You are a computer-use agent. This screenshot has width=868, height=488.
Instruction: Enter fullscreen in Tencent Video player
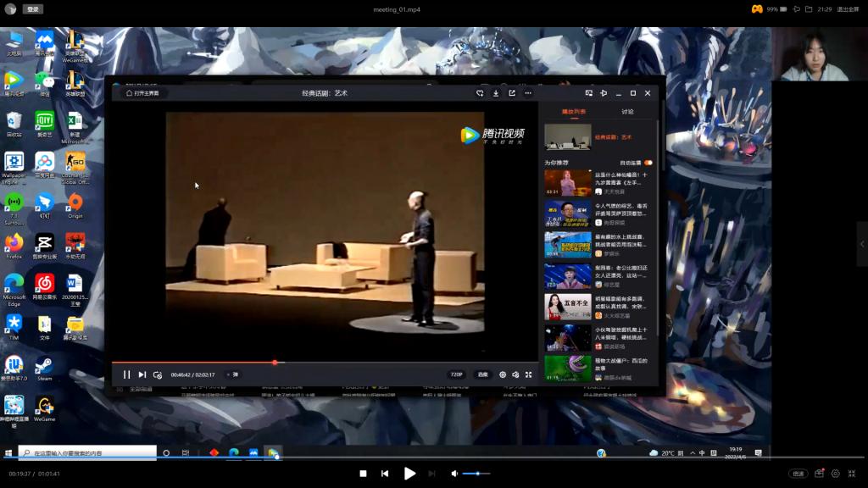529,374
